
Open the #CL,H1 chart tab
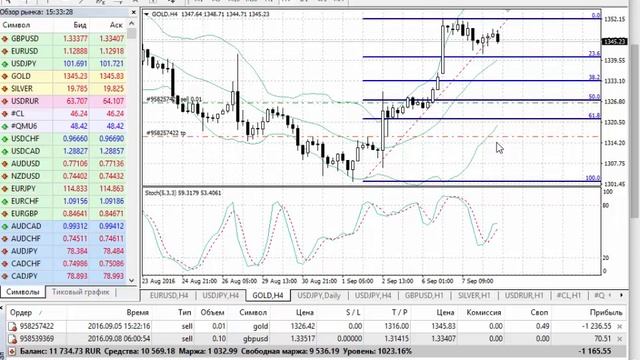click(569, 295)
